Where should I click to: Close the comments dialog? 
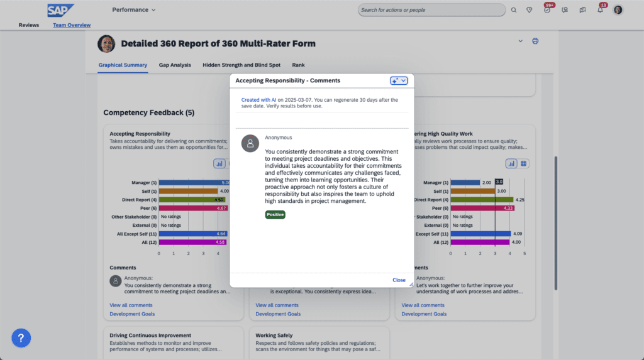pos(399,280)
